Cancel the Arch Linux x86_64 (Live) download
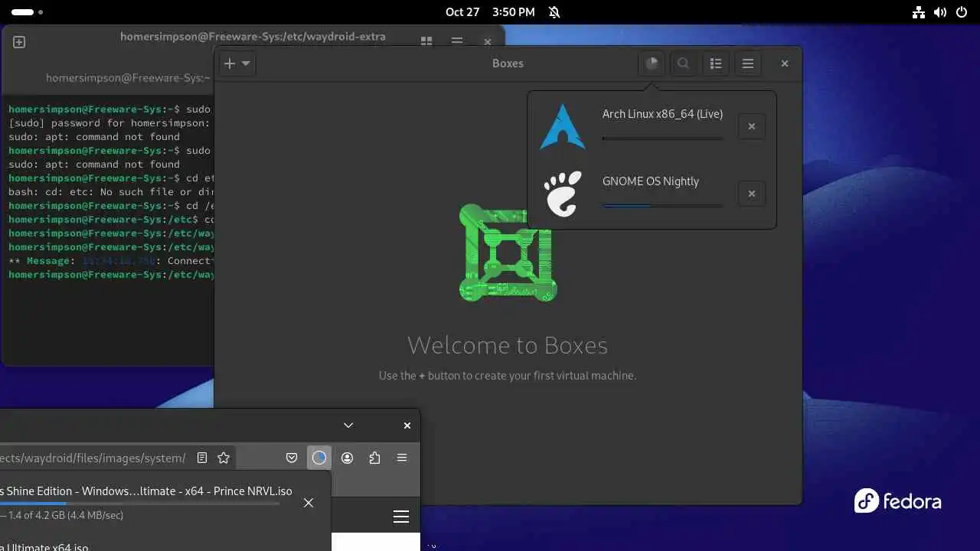This screenshot has width=980, height=551. 752,126
